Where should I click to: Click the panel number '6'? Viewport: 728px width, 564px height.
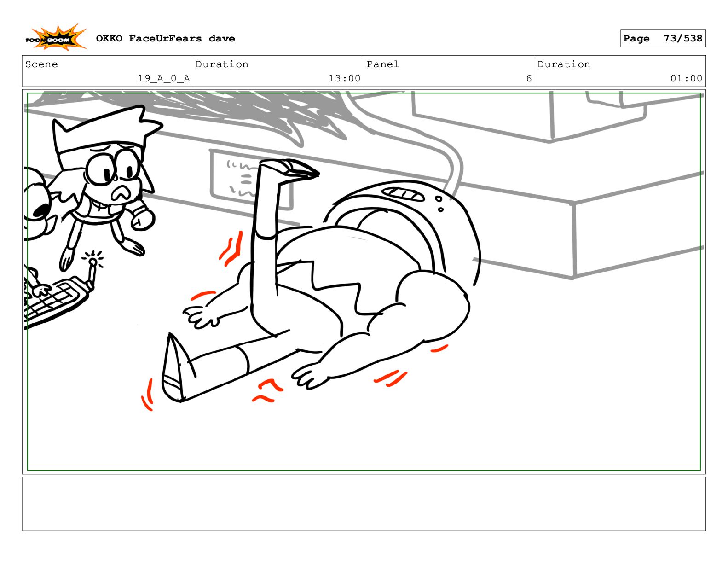(529, 79)
